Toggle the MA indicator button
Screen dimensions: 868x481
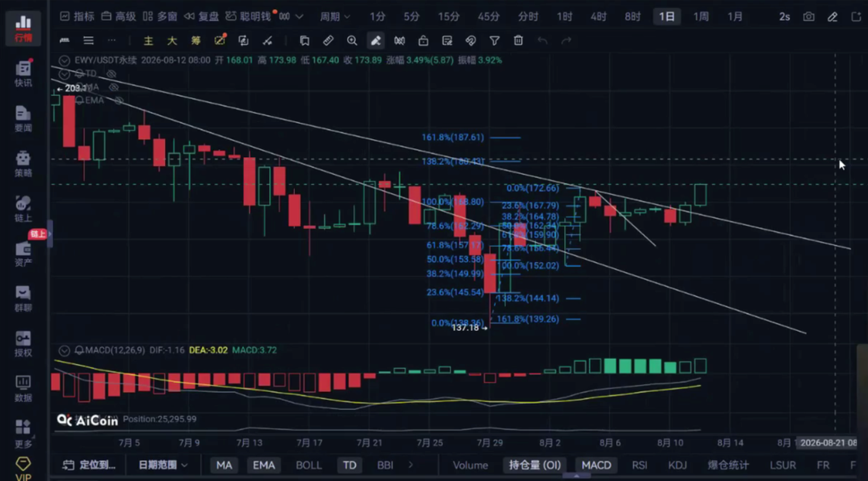pyautogui.click(x=224, y=465)
